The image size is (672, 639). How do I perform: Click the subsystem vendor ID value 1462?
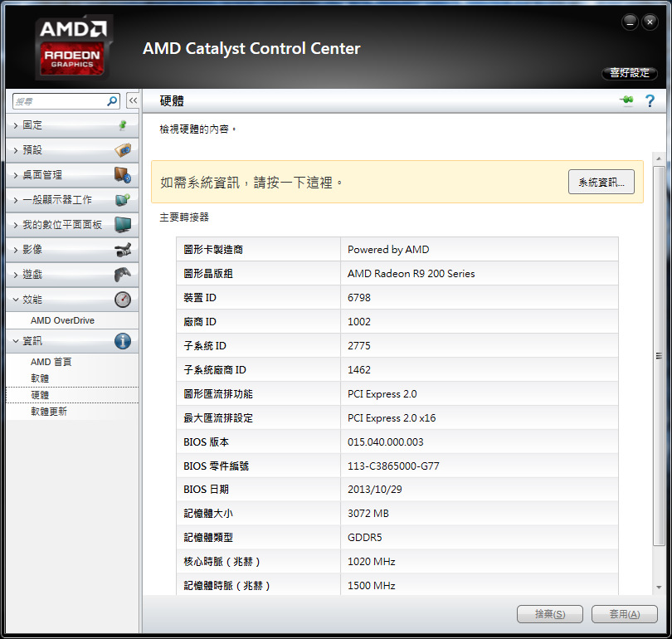[x=359, y=369]
